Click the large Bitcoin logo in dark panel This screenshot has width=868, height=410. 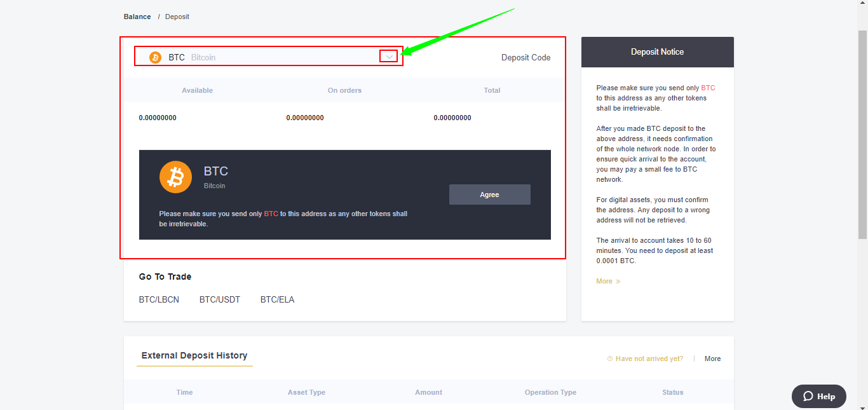[x=175, y=177]
